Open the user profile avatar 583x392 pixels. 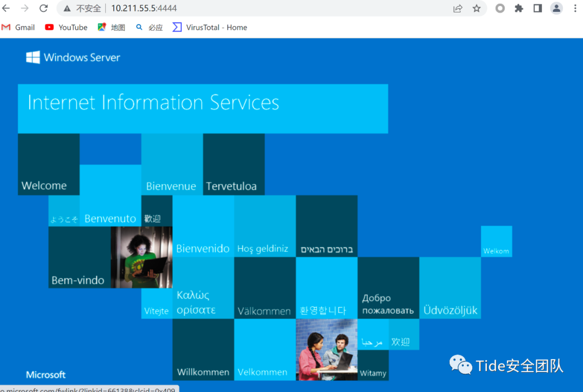[x=556, y=8]
